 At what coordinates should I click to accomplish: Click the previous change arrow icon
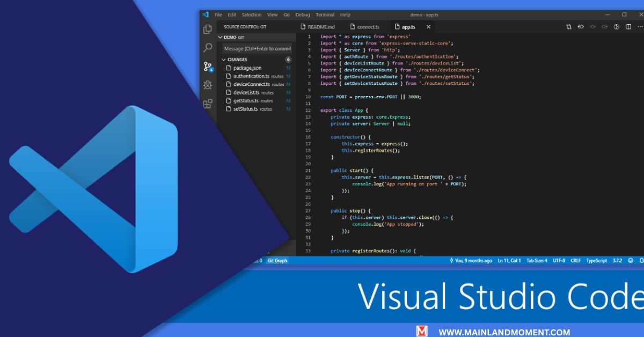point(592,26)
